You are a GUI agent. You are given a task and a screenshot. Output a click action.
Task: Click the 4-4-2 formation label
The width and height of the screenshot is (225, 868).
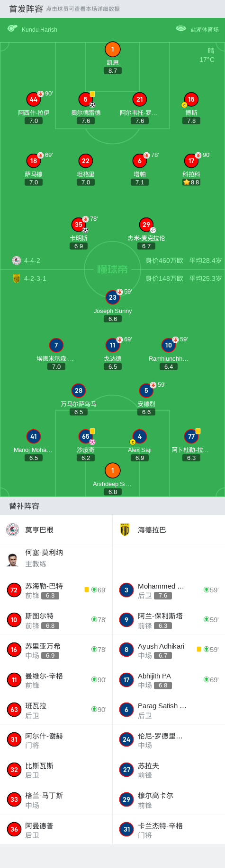pyautogui.click(x=32, y=260)
